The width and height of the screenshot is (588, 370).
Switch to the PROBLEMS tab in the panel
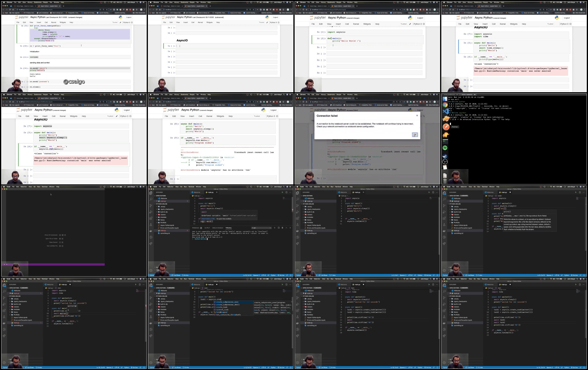point(197,228)
